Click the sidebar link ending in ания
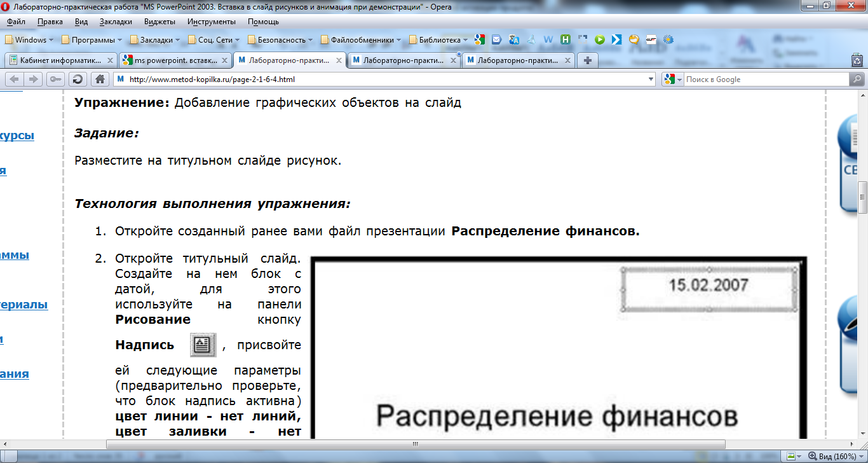 (15, 374)
